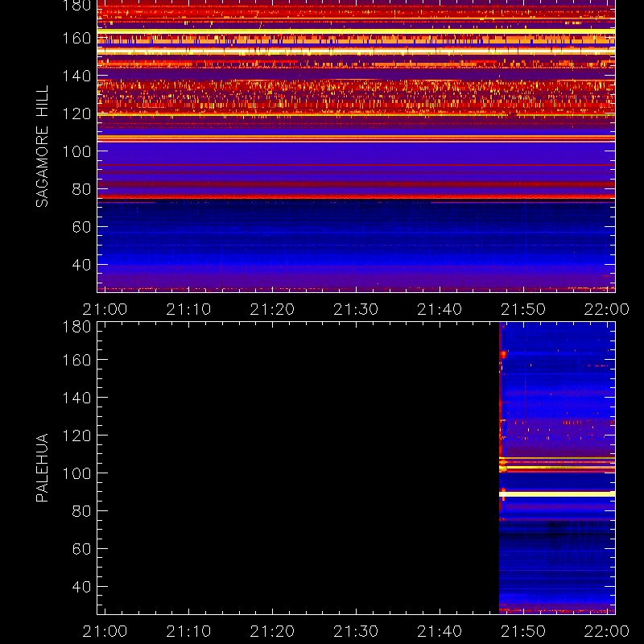Click 21:50 time label under Palehua plot
Image resolution: width=644 pixels, height=644 pixels.
pyautogui.click(x=523, y=631)
